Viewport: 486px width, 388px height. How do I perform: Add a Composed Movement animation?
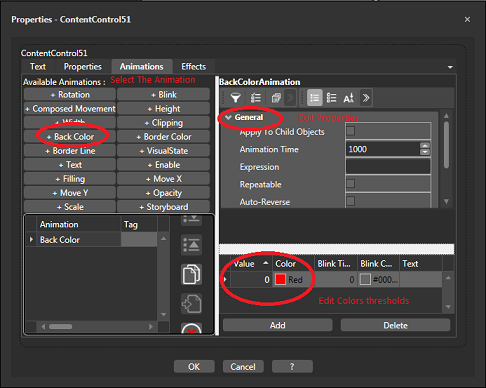pos(70,109)
